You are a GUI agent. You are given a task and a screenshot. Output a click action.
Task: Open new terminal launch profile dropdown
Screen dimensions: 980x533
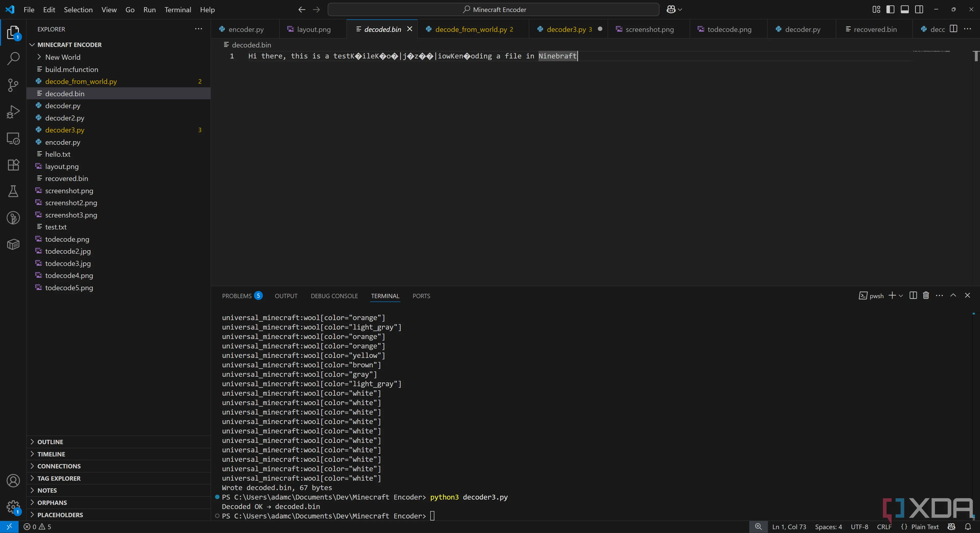click(900, 296)
